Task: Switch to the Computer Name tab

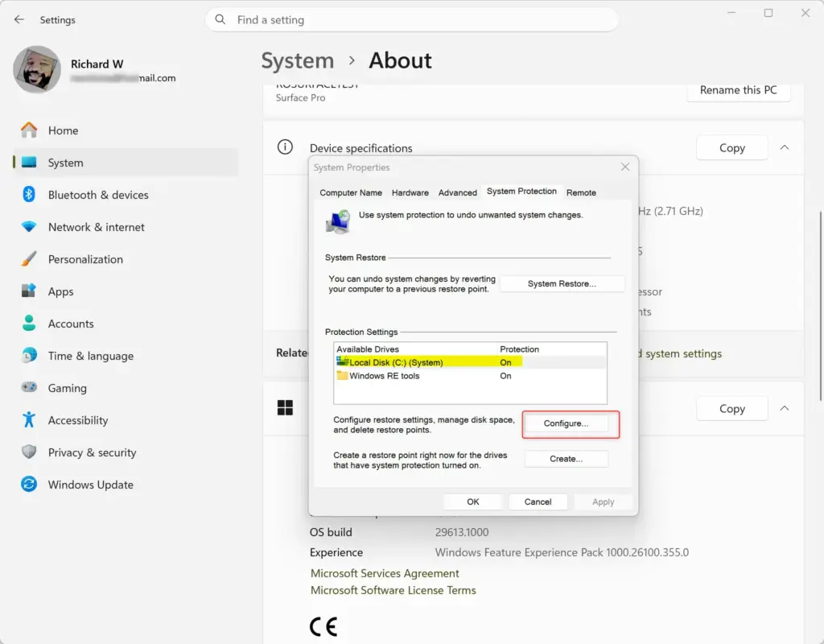Action: (351, 193)
